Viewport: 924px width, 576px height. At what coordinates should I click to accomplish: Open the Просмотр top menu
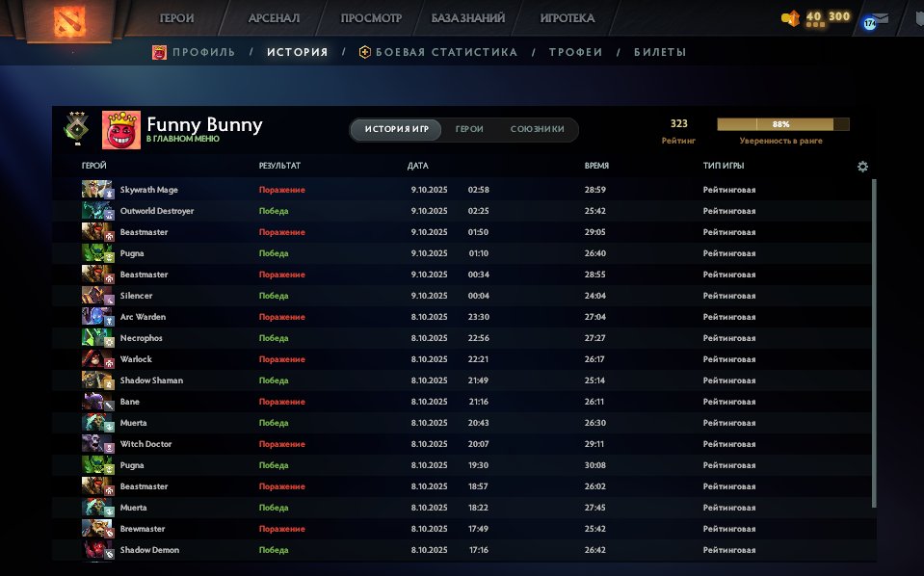371,18
